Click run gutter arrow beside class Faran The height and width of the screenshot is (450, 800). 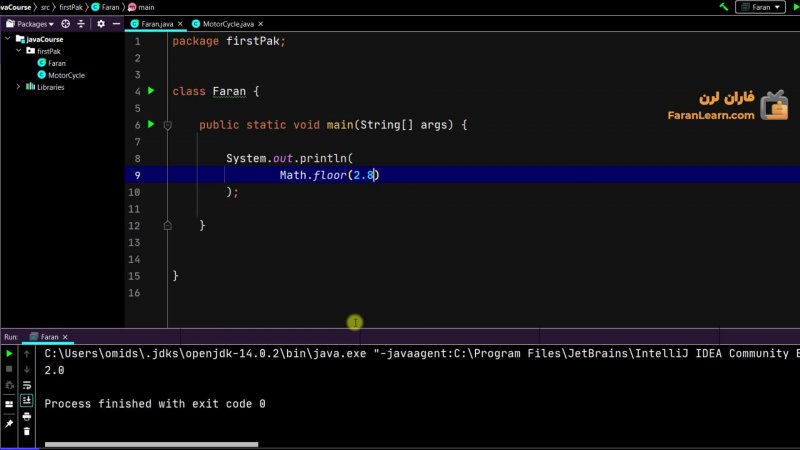151,91
